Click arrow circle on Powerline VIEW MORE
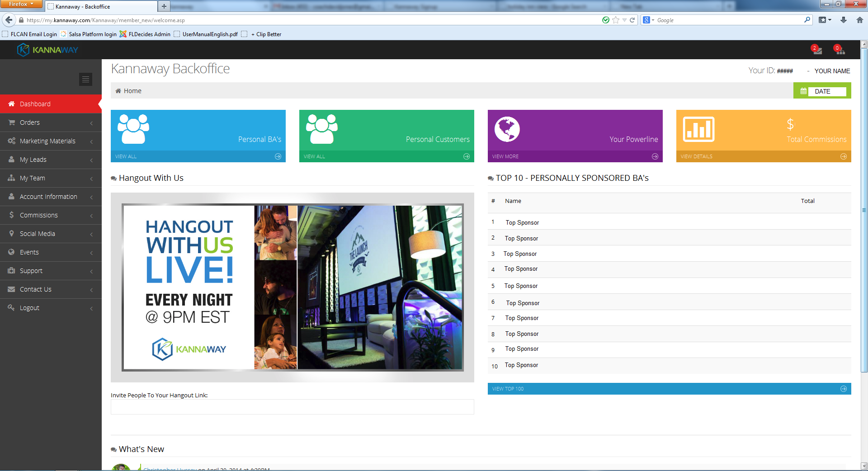This screenshot has height=471, width=868. pyautogui.click(x=655, y=156)
